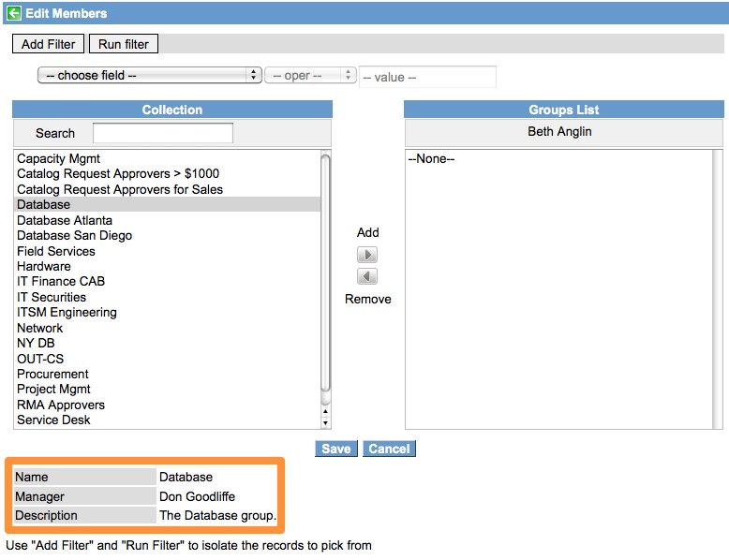Open the 'oper' operator dropdown
Screen dimensions: 729x560
point(310,75)
